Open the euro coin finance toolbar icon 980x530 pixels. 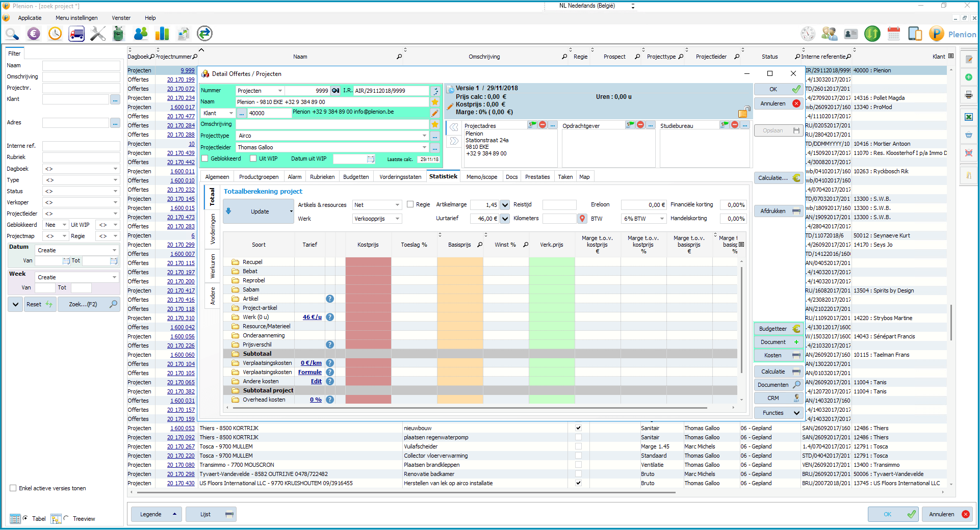(x=34, y=34)
